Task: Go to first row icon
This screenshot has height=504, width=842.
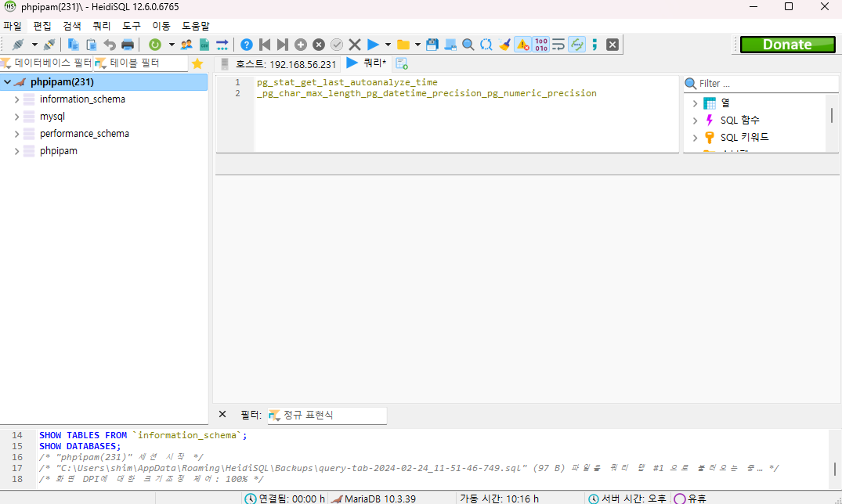Action: 265,45
